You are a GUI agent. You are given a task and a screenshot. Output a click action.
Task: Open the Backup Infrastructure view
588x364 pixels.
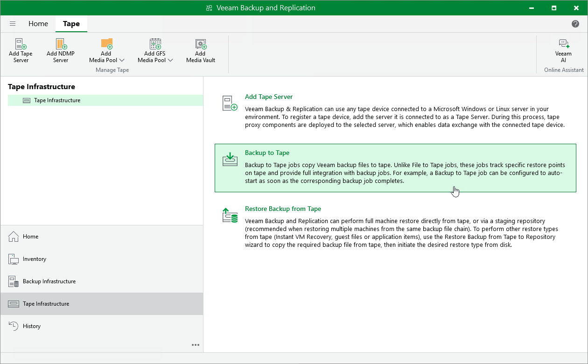coord(49,281)
